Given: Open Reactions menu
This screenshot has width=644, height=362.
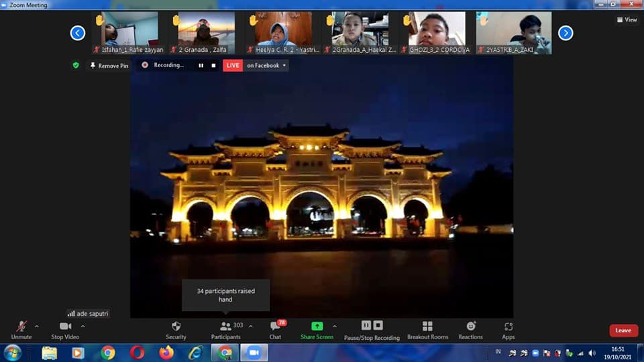Looking at the screenshot, I should (x=471, y=330).
